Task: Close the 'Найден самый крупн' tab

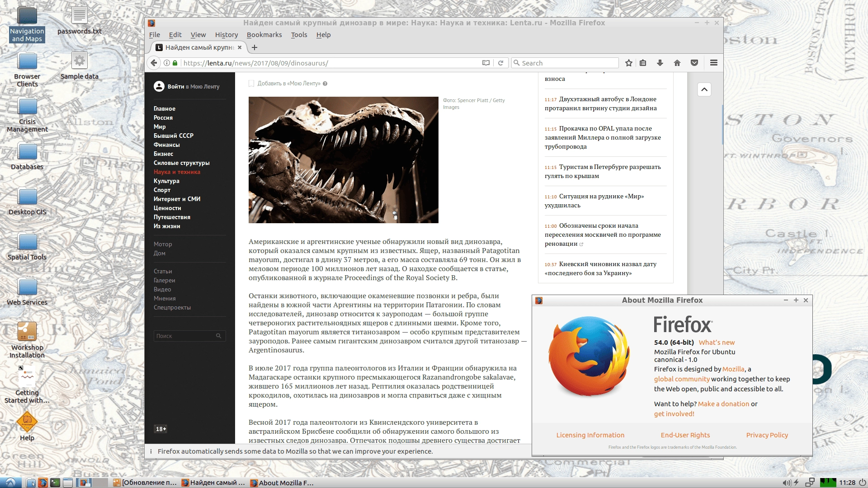Action: click(x=240, y=47)
